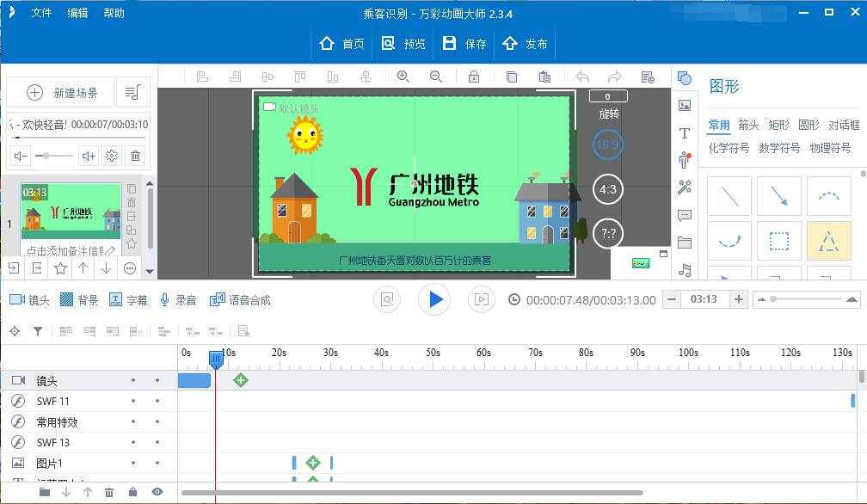Select the diagonal arrow shape

pyautogui.click(x=779, y=195)
